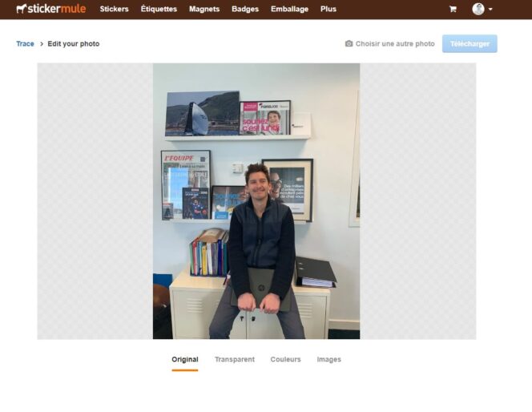The image size is (532, 412).
Task: Click the camera icon beside Choisir
Action: 349,43
